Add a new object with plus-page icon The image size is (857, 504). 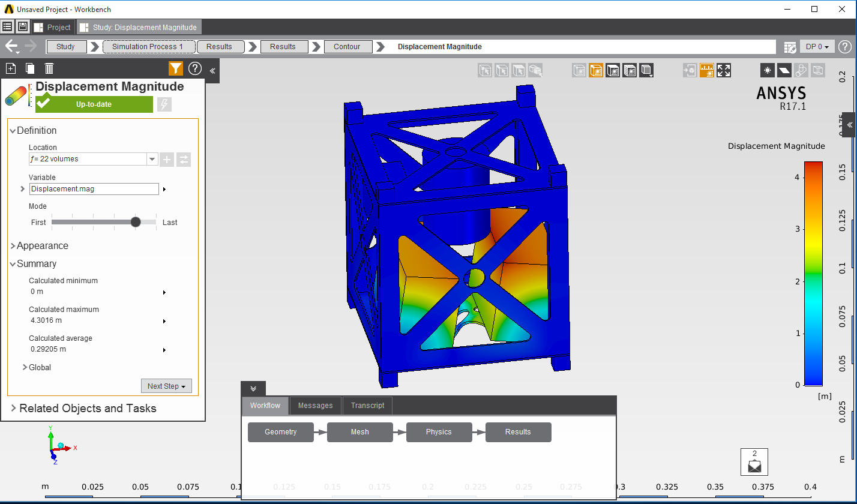click(x=10, y=68)
